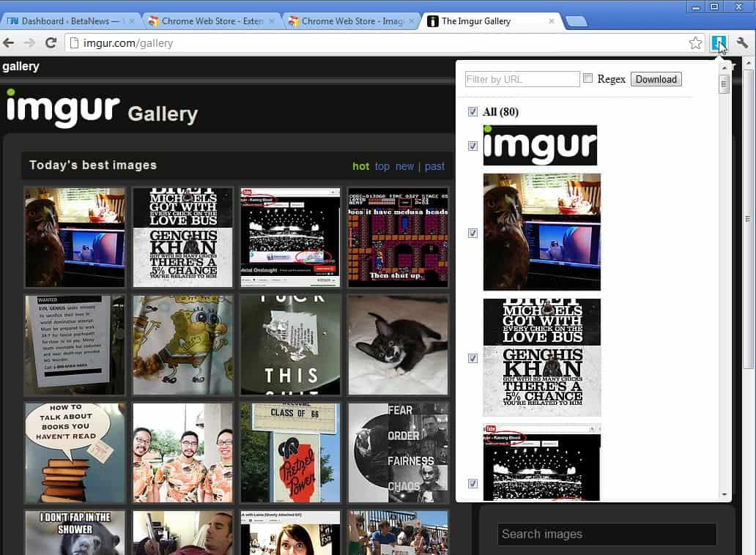Click the Filter by URL input field
This screenshot has width=756, height=555.
click(522, 79)
